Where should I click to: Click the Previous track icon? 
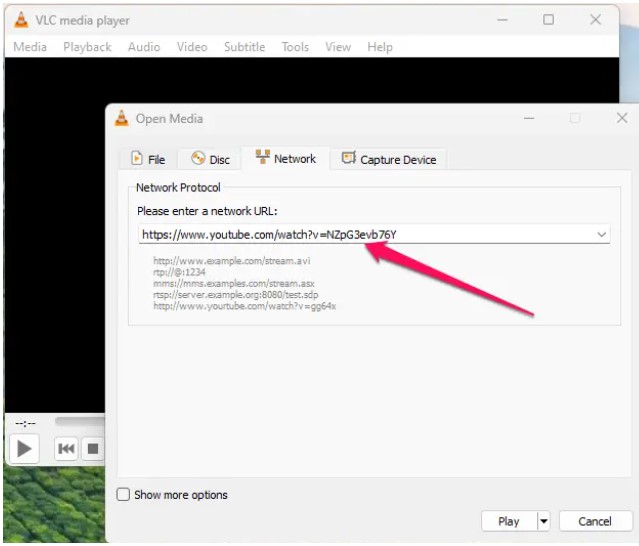(66, 449)
